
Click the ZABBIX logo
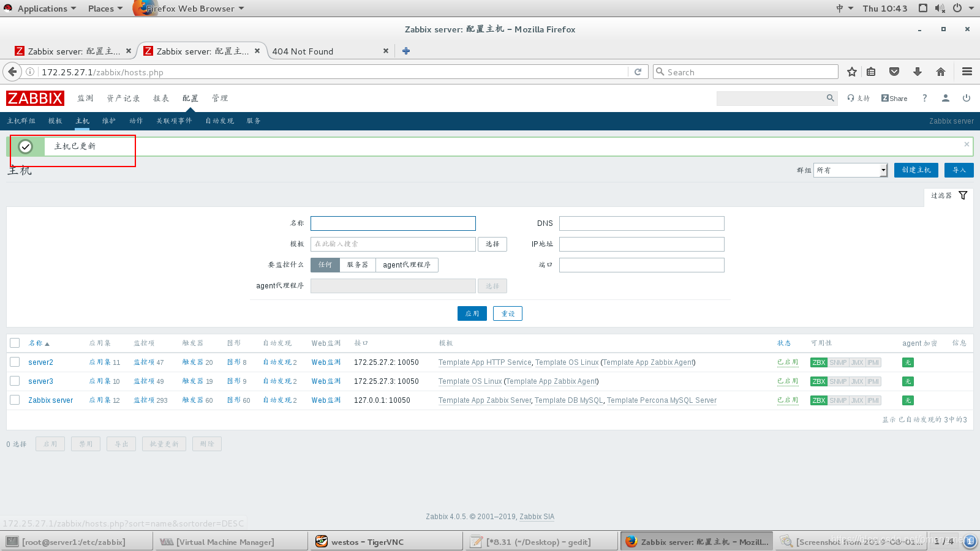[x=35, y=98]
